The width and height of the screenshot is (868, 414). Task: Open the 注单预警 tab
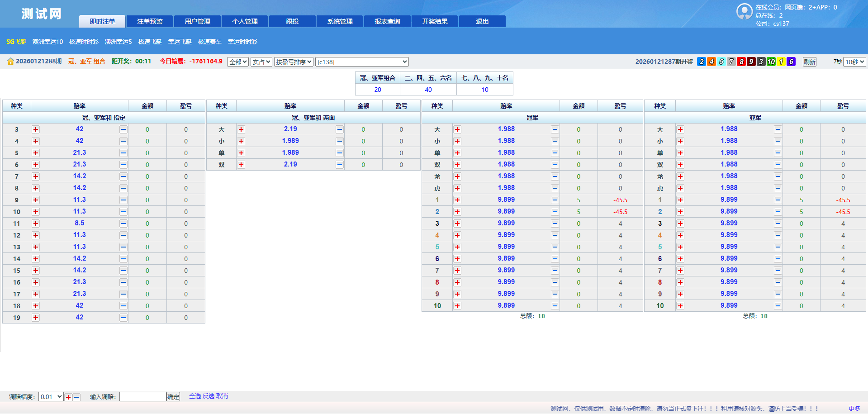click(x=150, y=21)
